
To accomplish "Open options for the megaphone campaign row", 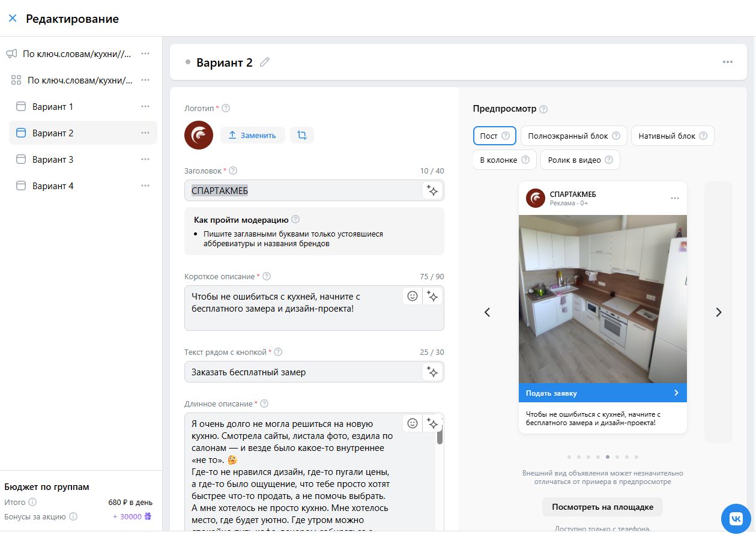I will [x=145, y=53].
